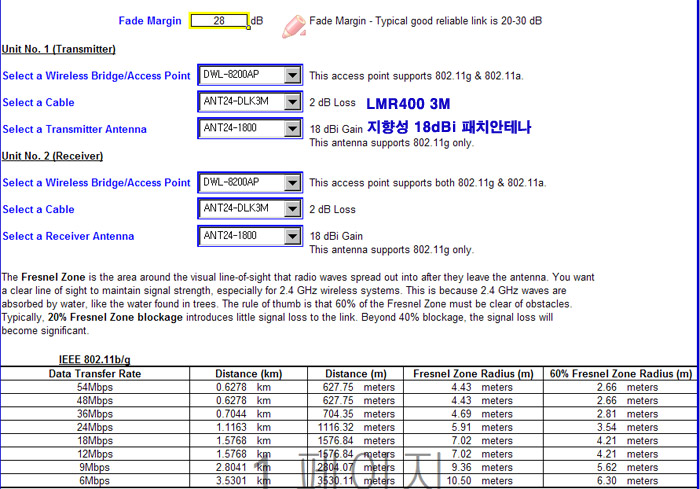Viewport: 700px width, 489px height.
Task: Click the LMR400 3M annotation text
Action: (x=408, y=104)
